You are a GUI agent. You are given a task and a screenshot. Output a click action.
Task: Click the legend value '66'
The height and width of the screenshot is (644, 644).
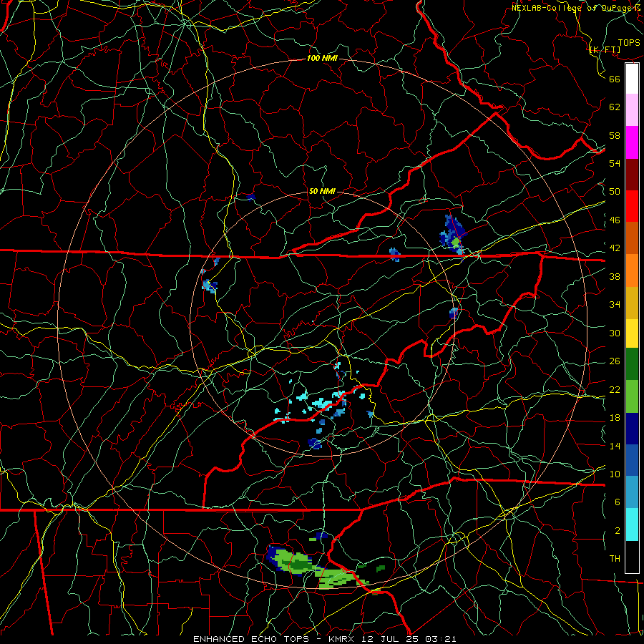click(615, 79)
